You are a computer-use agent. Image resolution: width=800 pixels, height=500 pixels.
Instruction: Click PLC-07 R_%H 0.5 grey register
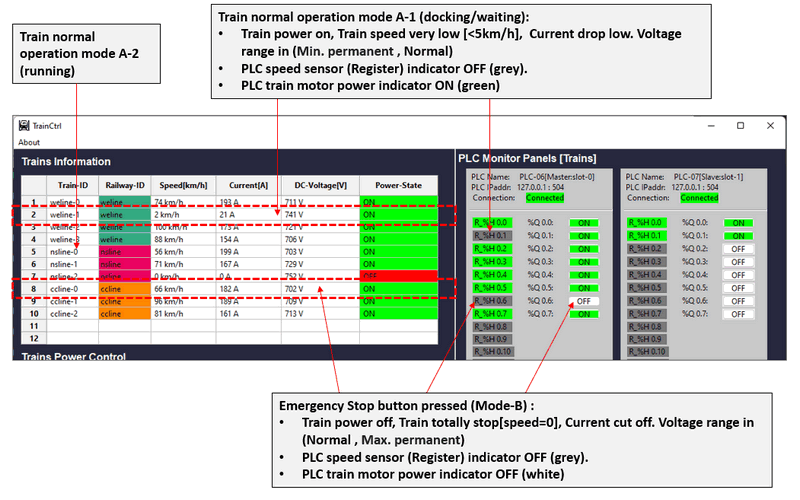646,288
